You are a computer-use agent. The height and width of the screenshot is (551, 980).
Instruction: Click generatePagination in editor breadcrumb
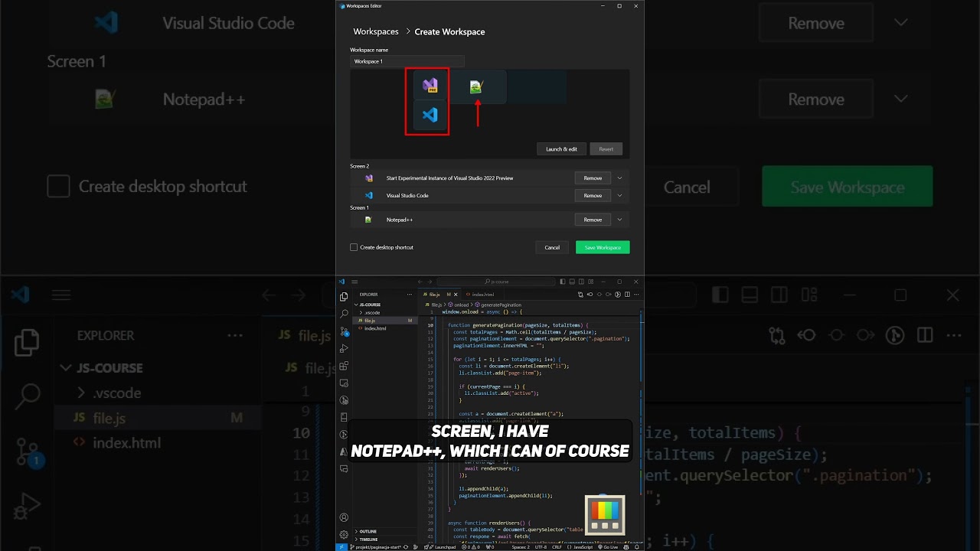pyautogui.click(x=501, y=305)
